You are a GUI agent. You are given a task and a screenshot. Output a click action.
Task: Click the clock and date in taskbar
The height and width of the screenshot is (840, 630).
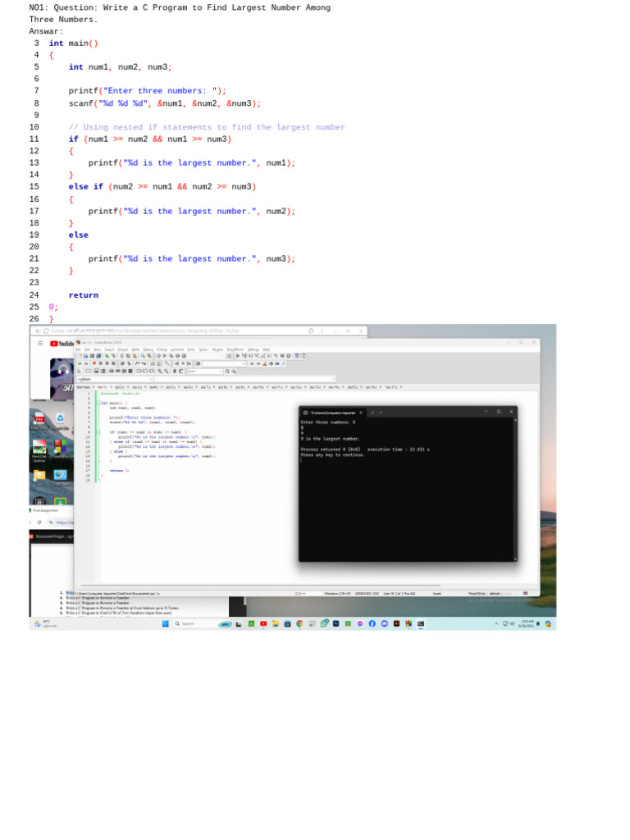point(526,623)
